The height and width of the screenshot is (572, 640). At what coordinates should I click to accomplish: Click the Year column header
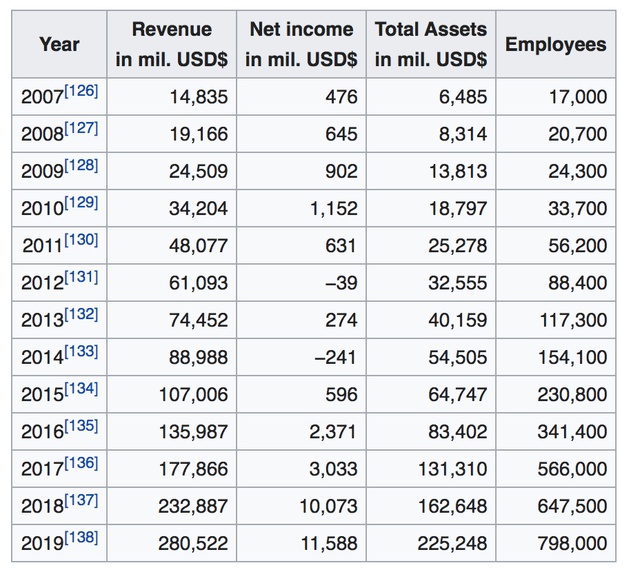[x=59, y=45]
